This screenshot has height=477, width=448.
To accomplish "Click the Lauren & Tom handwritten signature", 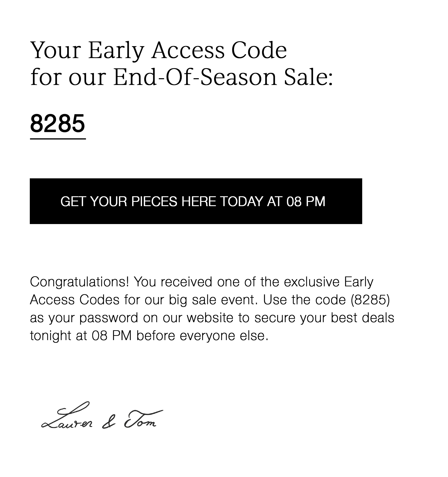I will pyautogui.click(x=102, y=416).
